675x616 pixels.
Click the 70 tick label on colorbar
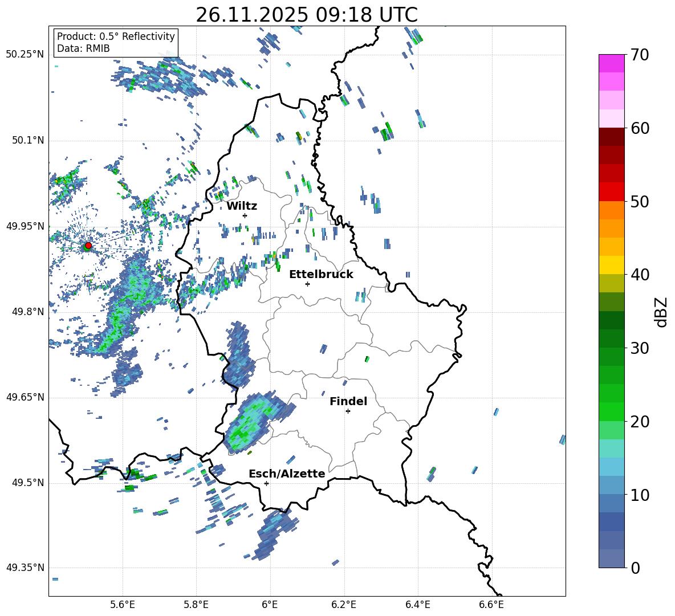click(640, 55)
